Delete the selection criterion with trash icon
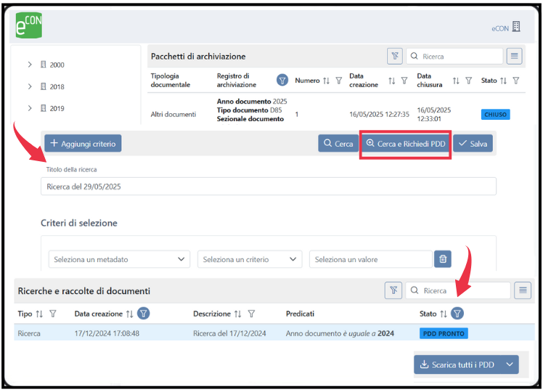This screenshot has width=543, height=392. point(443,259)
